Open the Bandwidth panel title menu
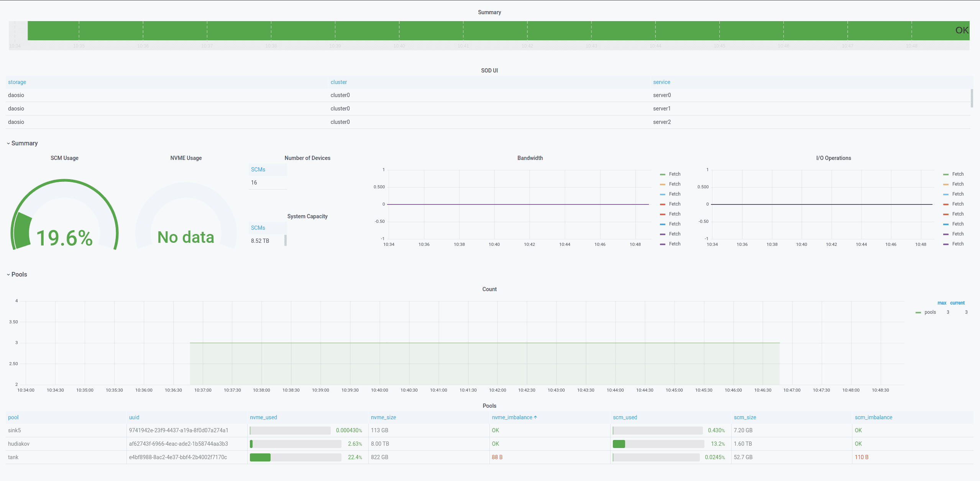980x481 pixels. 530,158
